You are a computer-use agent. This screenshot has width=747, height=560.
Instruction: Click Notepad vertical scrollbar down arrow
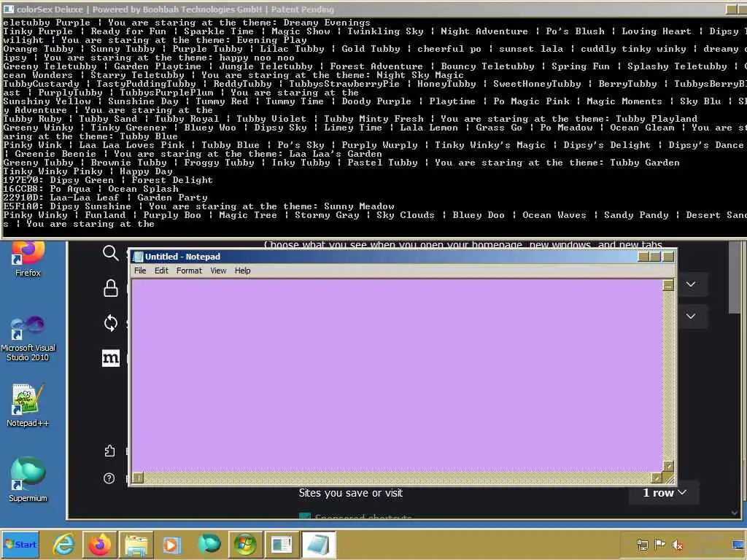[x=668, y=466]
